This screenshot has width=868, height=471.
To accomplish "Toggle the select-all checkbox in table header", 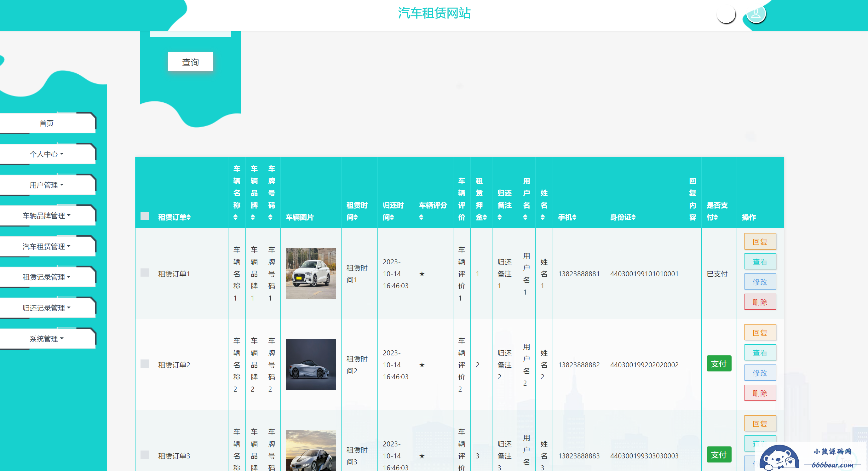I will click(x=145, y=215).
